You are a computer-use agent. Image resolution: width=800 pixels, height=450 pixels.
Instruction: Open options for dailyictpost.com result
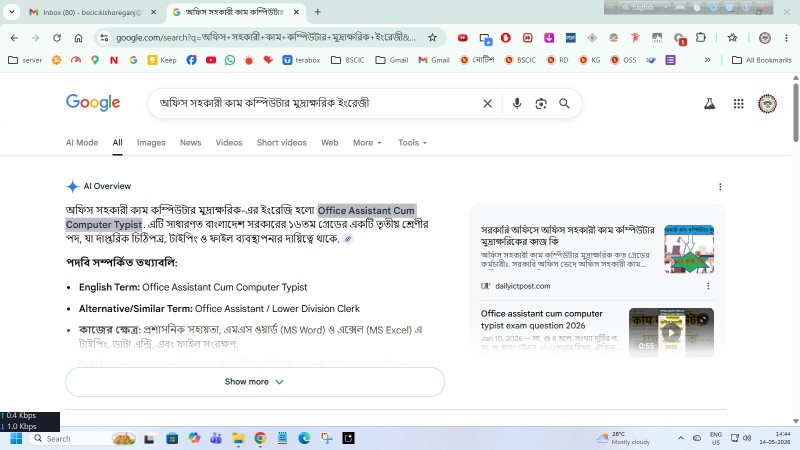pos(708,286)
